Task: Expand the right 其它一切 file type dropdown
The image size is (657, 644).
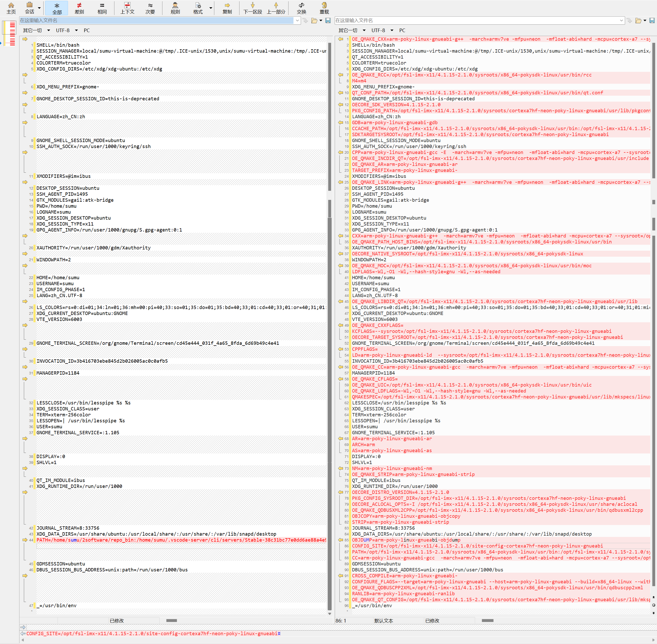Action: (364, 30)
